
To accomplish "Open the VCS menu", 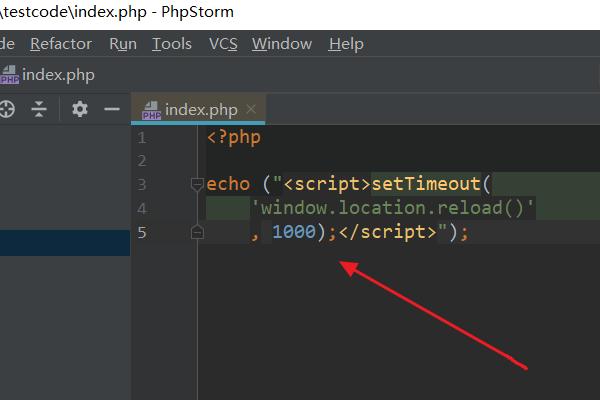I will coord(223,44).
